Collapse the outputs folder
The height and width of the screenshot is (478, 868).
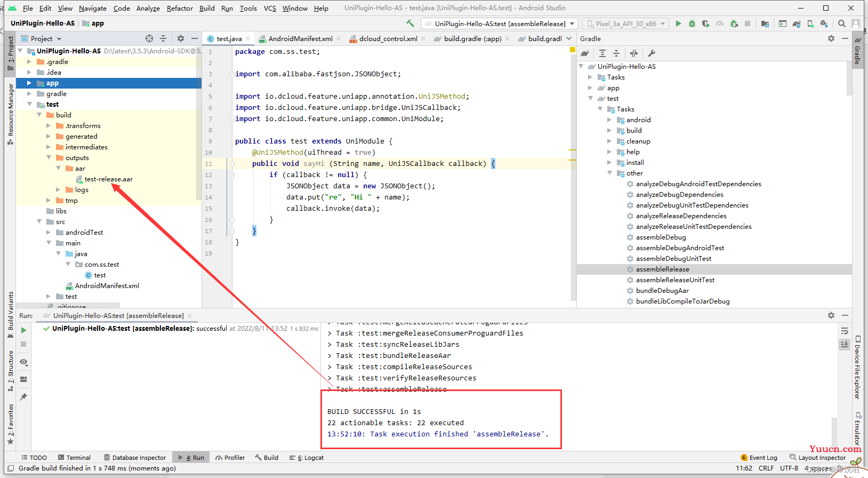(x=49, y=158)
